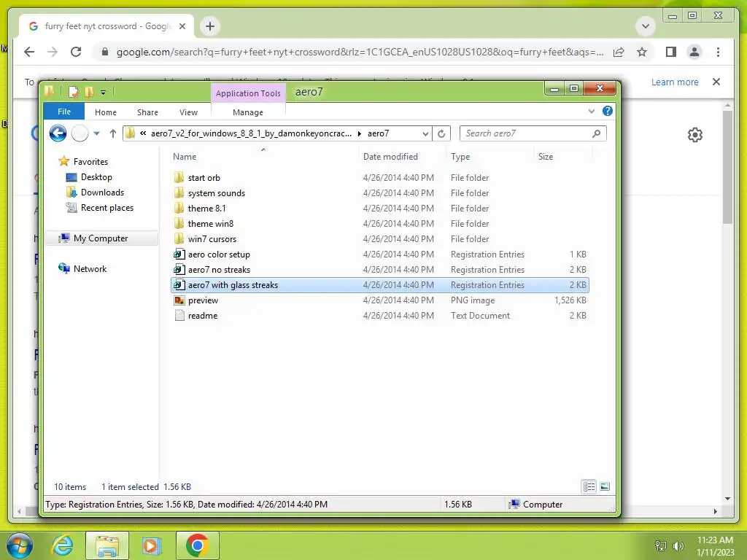Click the Properties quick access icon
Image resolution: width=747 pixels, height=560 pixels.
[74, 92]
